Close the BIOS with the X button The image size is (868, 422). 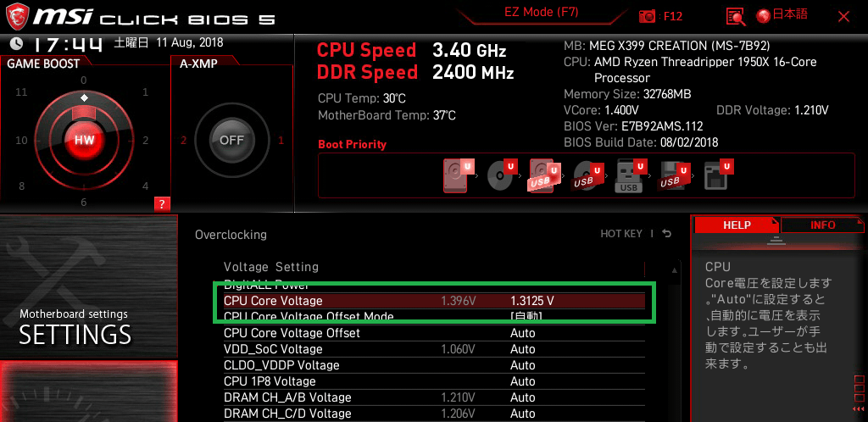[843, 17]
